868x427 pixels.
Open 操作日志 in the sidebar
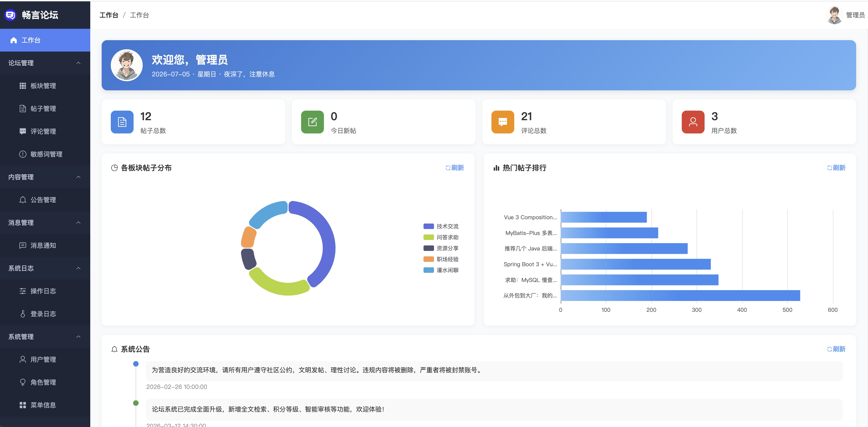tap(45, 291)
